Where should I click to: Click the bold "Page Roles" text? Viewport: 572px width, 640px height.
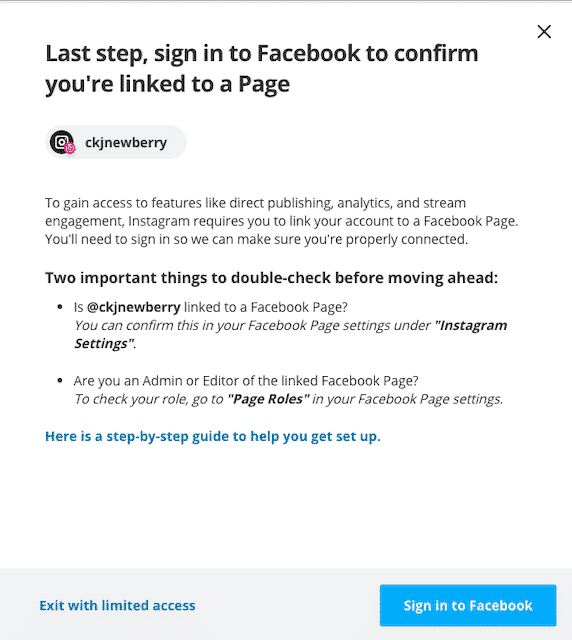click(x=268, y=399)
